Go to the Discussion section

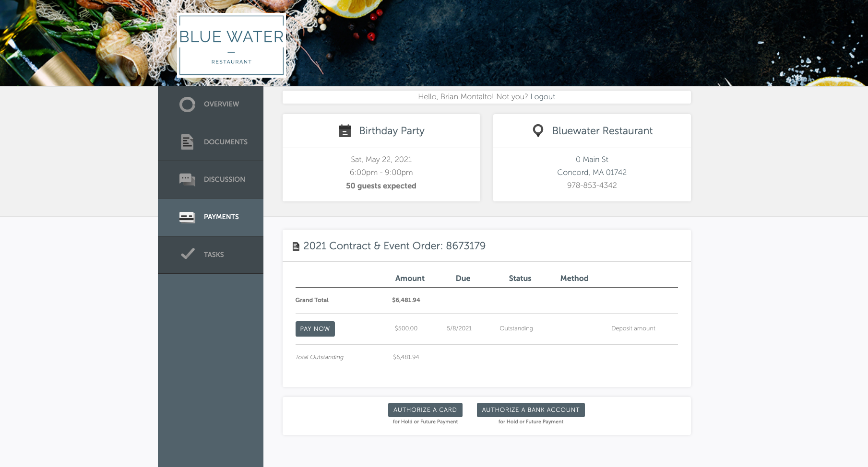point(224,179)
